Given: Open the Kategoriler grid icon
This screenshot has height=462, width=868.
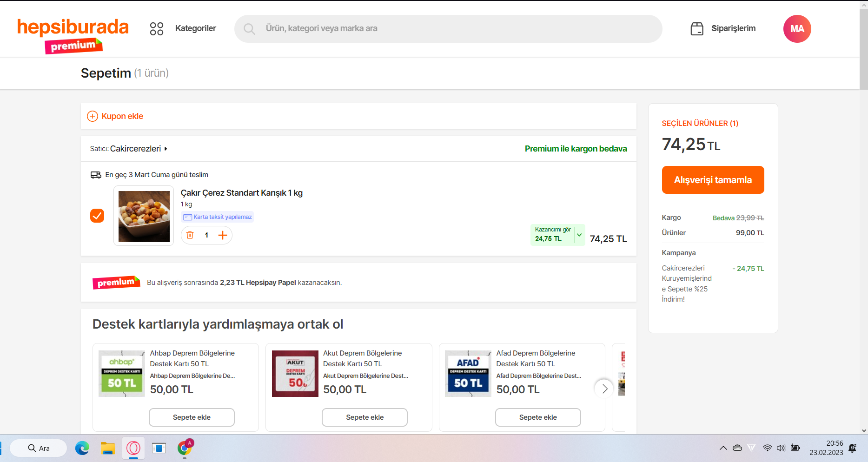Looking at the screenshot, I should (157, 29).
